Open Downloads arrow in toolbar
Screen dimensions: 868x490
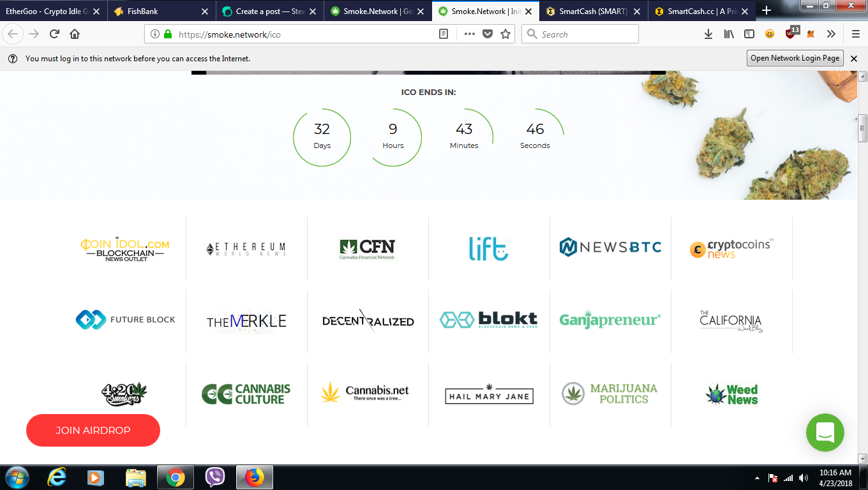tap(708, 34)
